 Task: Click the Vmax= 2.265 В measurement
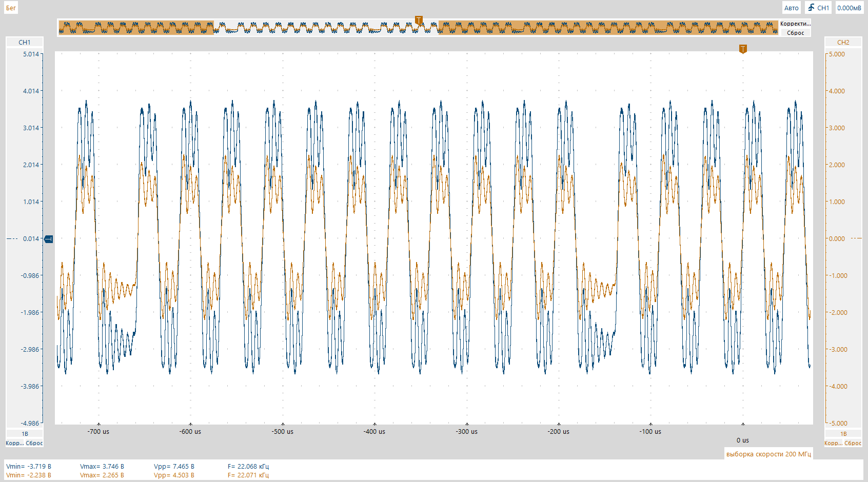click(102, 475)
